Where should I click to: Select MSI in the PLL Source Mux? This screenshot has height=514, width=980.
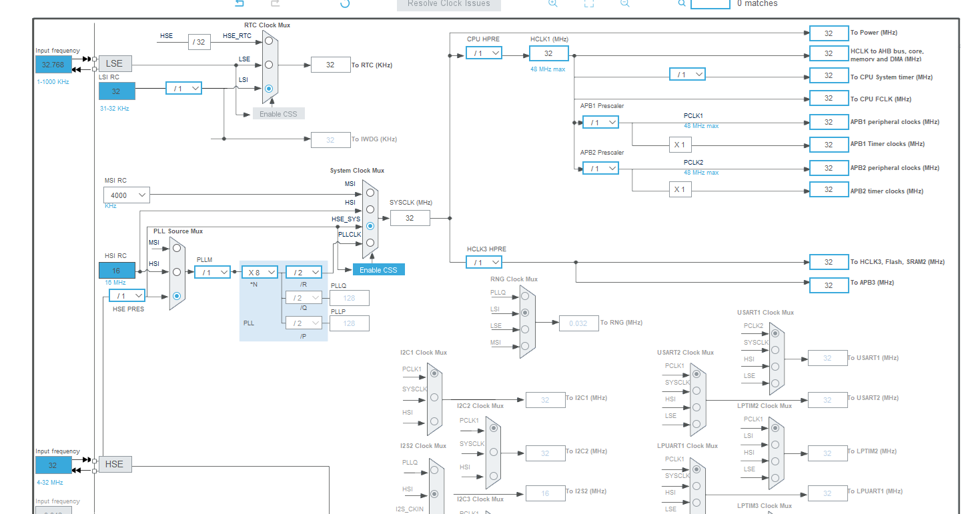click(177, 249)
